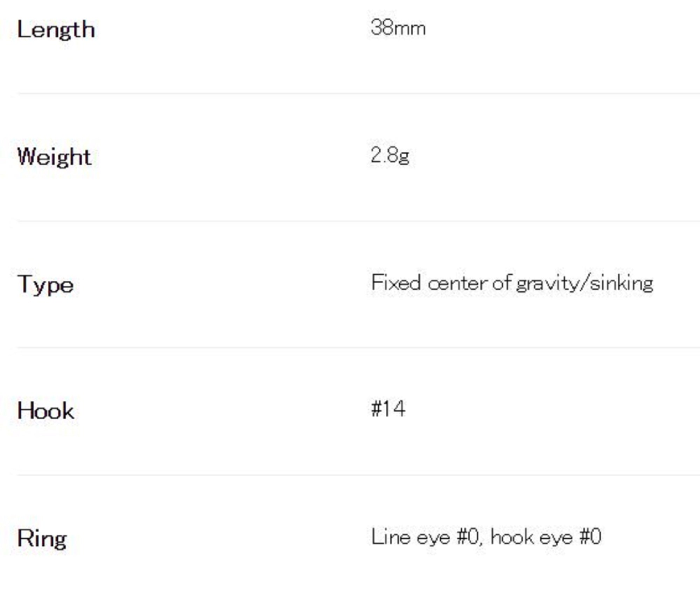Click the word "center" in Type row
Image resolution: width=700 pixels, height=601 pixels.
click(457, 283)
